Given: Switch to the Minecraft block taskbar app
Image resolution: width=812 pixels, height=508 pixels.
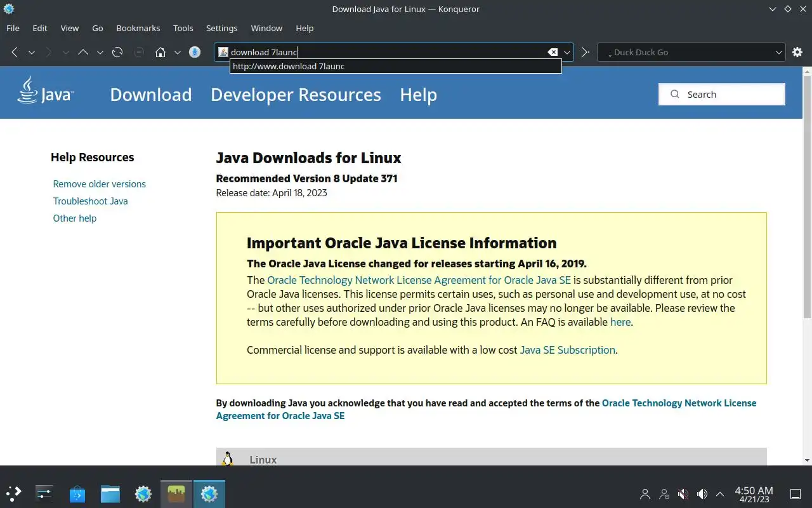Looking at the screenshot, I should tap(176, 493).
